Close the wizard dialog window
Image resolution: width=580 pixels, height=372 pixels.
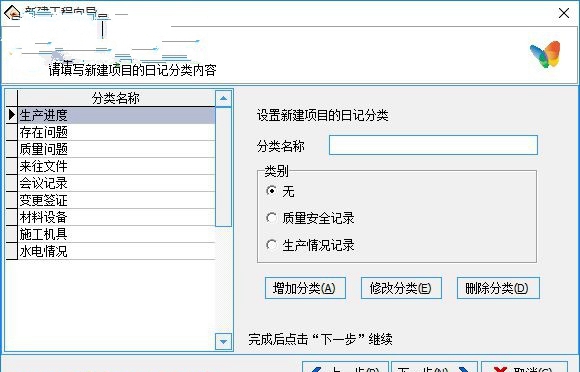[564, 13]
